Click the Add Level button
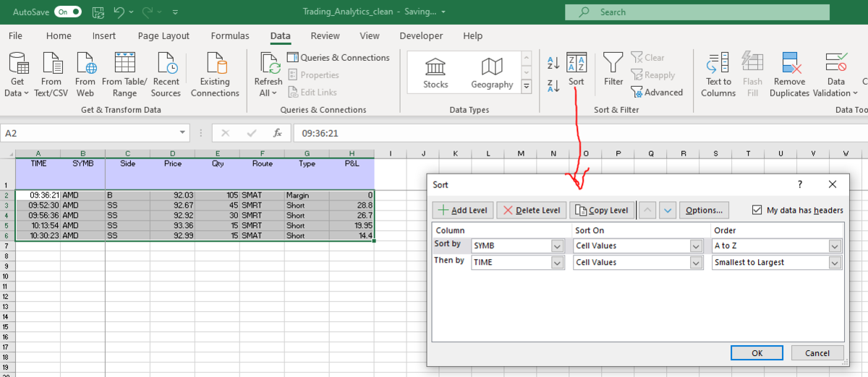The width and height of the screenshot is (868, 377). click(463, 210)
